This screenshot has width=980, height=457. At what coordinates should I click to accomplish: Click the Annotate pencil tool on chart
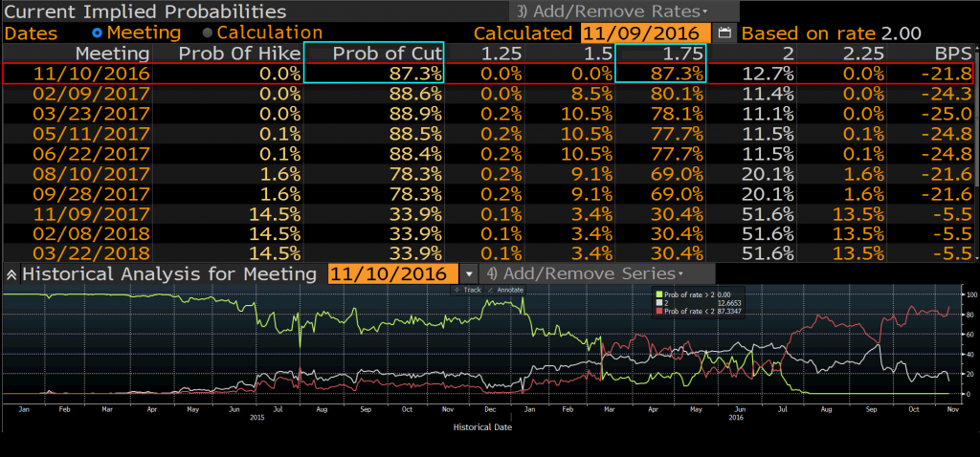(x=505, y=290)
